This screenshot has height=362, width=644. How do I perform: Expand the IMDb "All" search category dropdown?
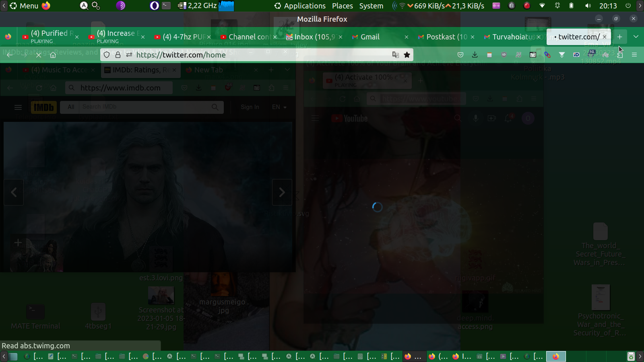pos(71,107)
